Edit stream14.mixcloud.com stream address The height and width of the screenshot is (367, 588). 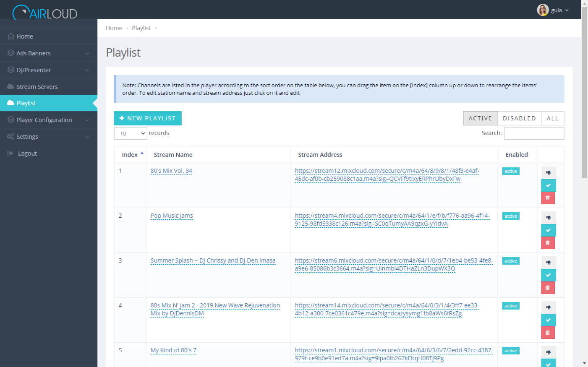tap(387, 309)
